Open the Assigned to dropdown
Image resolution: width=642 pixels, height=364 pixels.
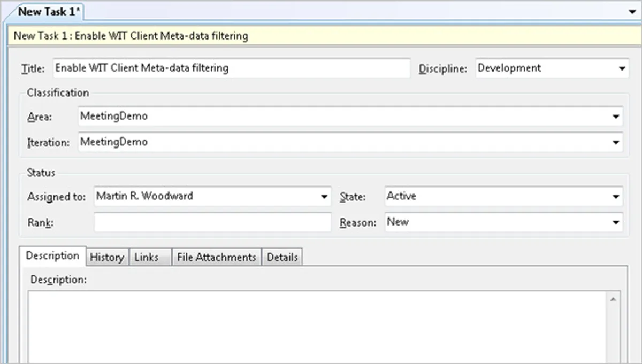coord(324,196)
